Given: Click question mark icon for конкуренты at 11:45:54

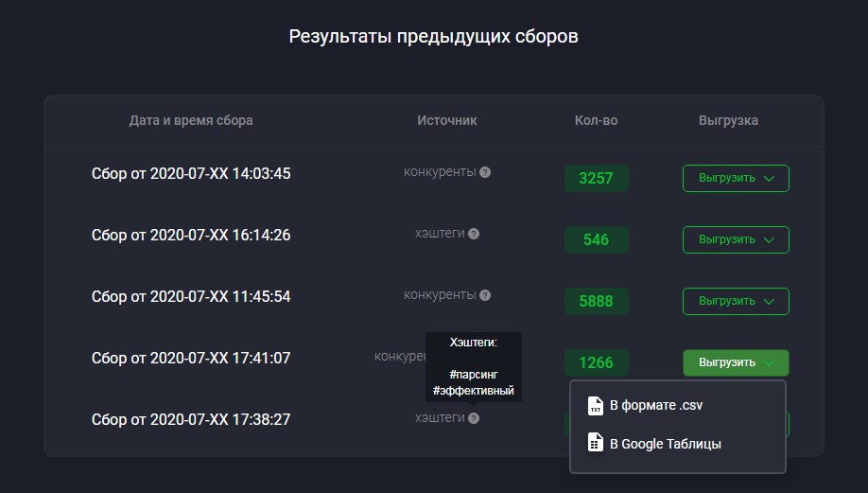Looking at the screenshot, I should [485, 295].
